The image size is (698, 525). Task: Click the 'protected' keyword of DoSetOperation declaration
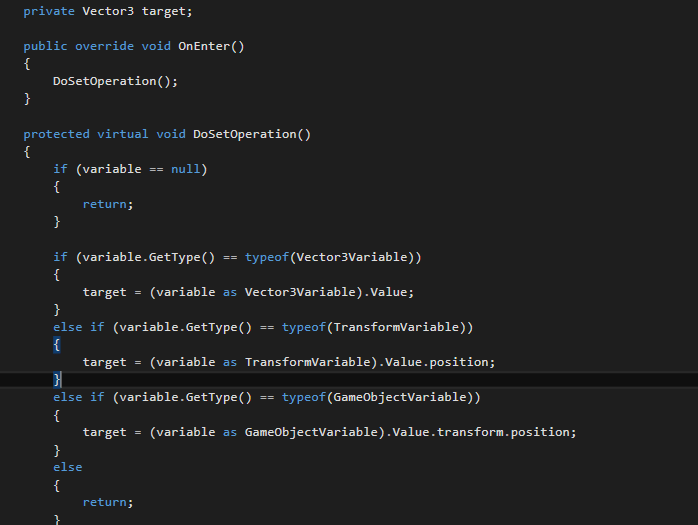[x=56, y=134]
